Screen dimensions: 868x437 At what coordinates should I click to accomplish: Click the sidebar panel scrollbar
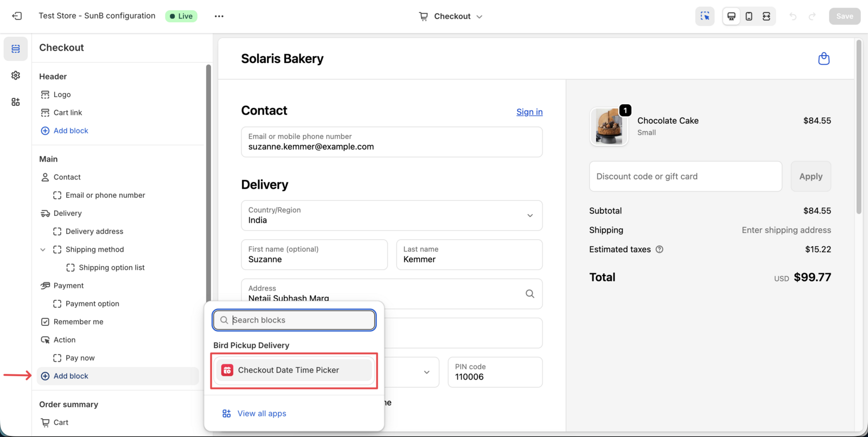(208, 184)
